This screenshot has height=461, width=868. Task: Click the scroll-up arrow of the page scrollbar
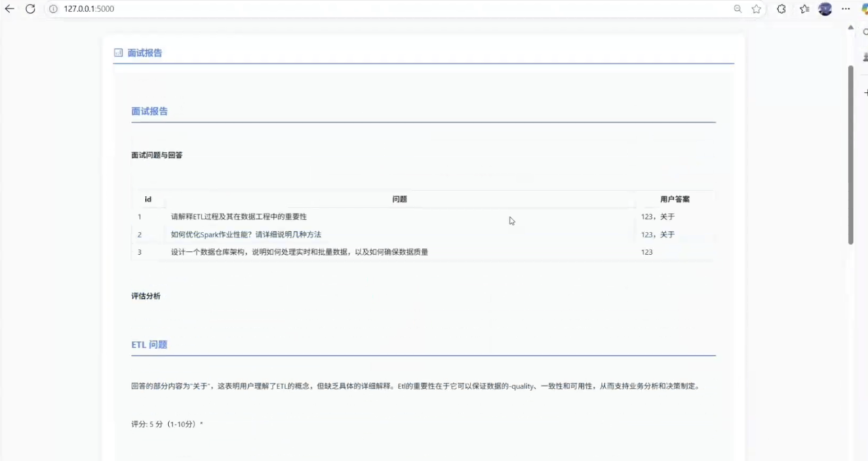[x=851, y=28]
